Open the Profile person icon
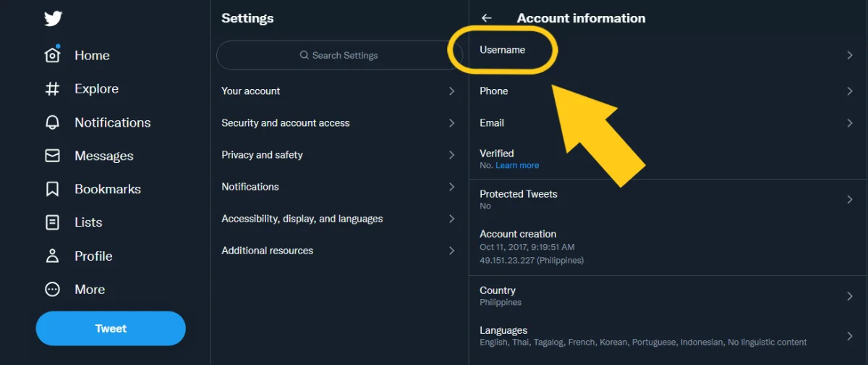This screenshot has height=365, width=868. coord(53,256)
